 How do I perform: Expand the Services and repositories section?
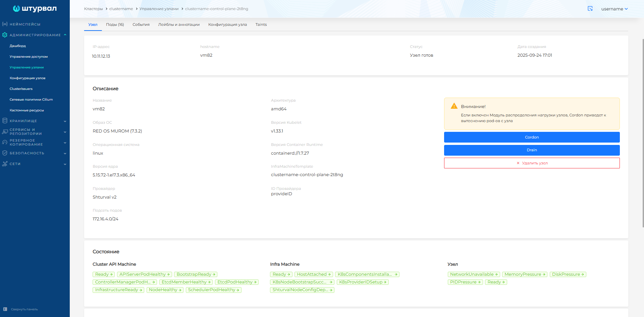pyautogui.click(x=65, y=132)
